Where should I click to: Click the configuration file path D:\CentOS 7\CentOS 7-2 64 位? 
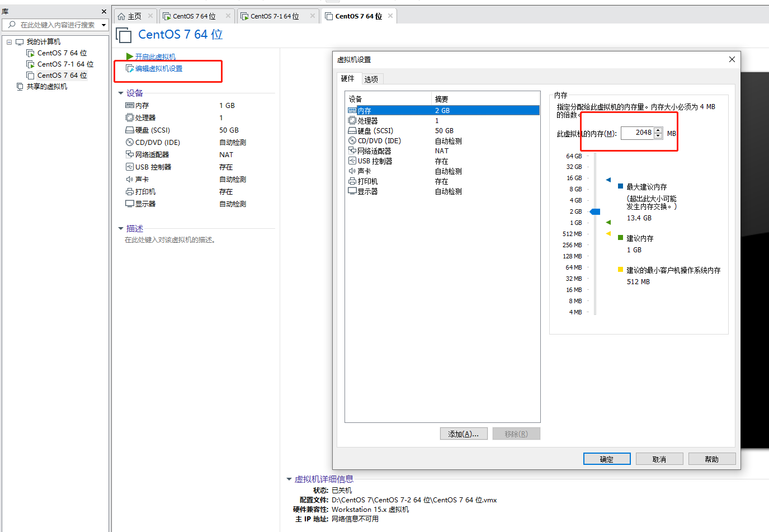pos(414,500)
